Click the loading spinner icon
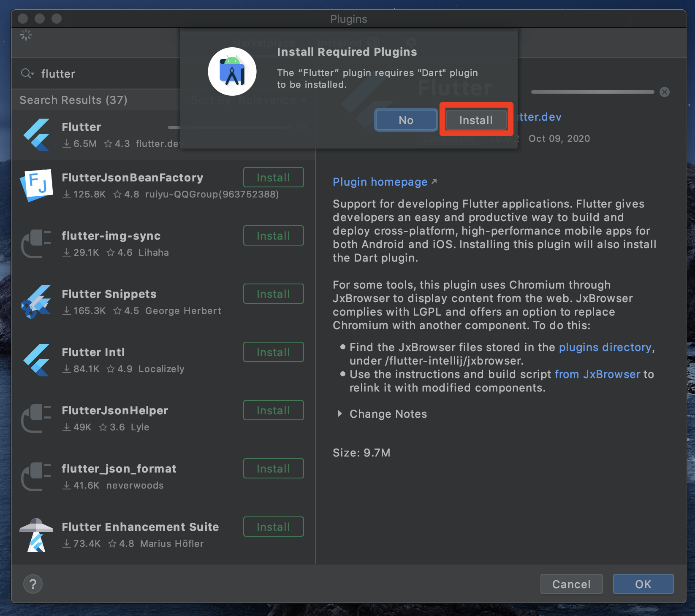 (x=26, y=35)
